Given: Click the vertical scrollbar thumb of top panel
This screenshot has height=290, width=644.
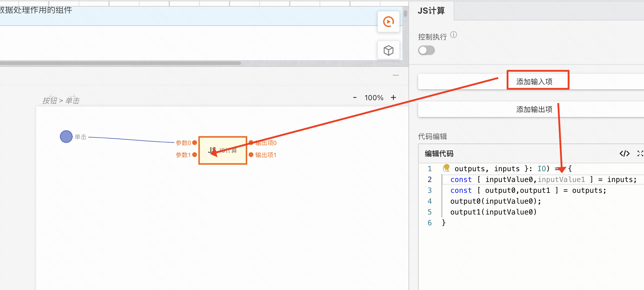Looking at the screenshot, I should 405,14.
